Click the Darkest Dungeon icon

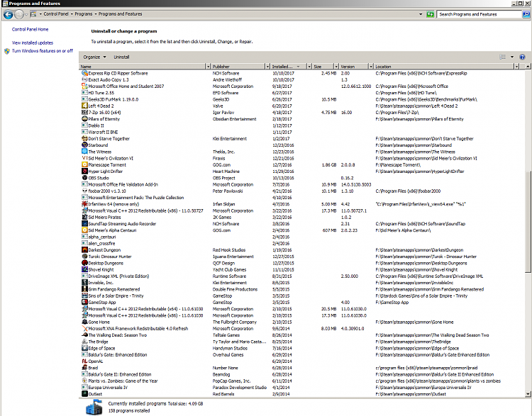click(x=84, y=249)
